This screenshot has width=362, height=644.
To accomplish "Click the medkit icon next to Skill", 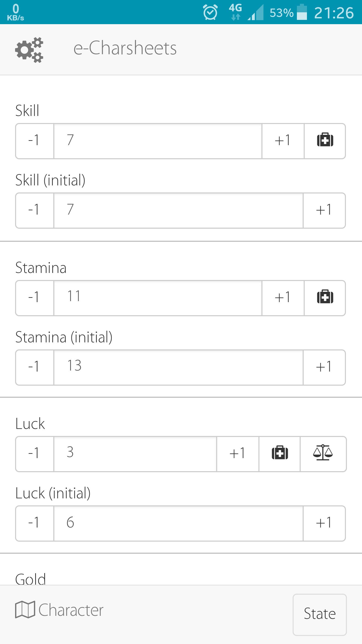I will (325, 141).
